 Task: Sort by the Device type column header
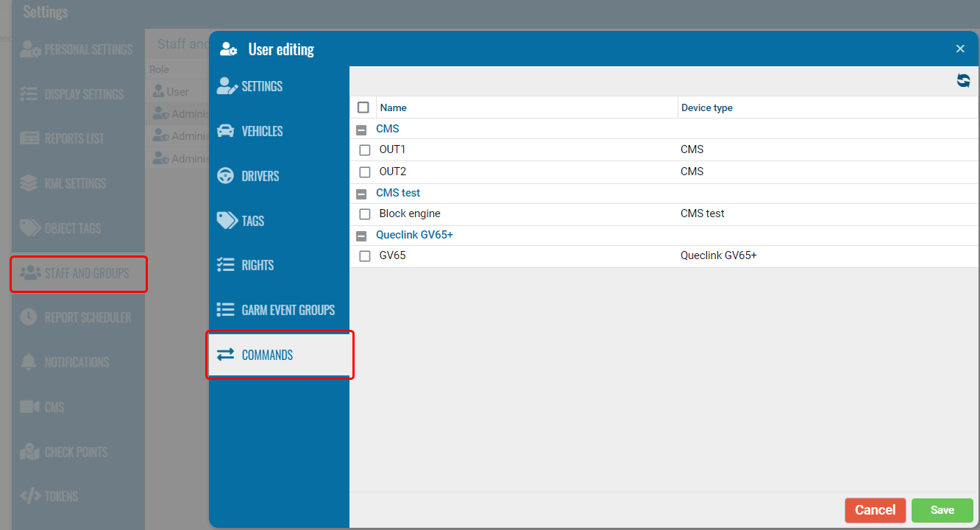point(707,107)
